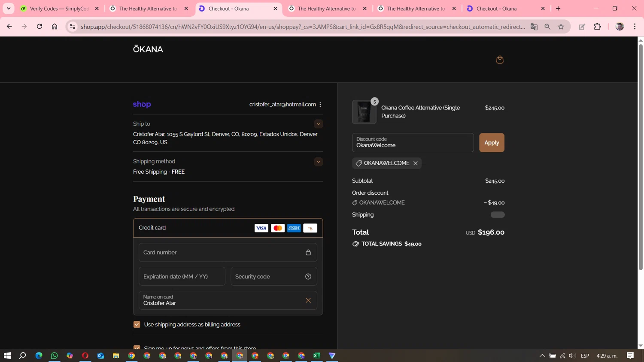Switch to first The Healthy Alternative tab
This screenshot has height=362, width=644.
(149, 9)
